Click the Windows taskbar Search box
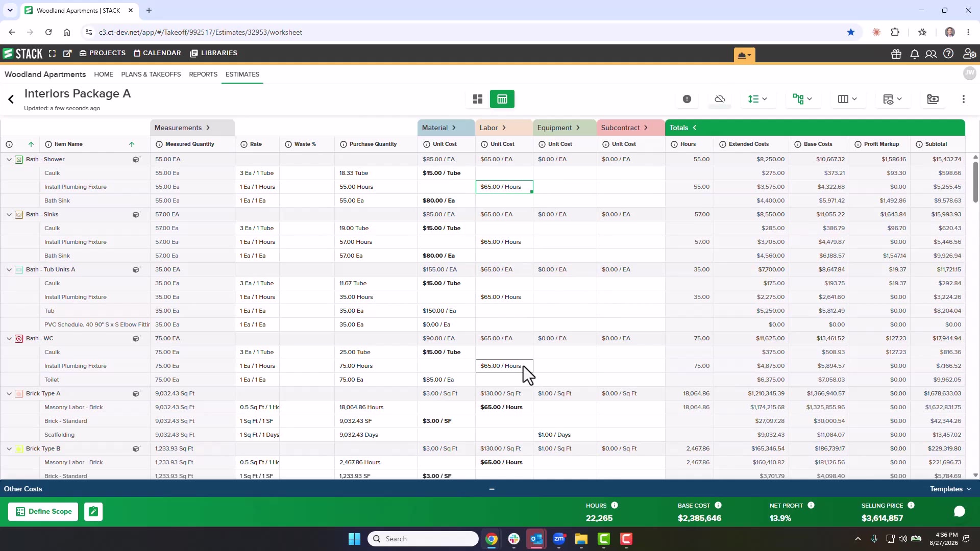This screenshot has width=980, height=551. point(423,539)
